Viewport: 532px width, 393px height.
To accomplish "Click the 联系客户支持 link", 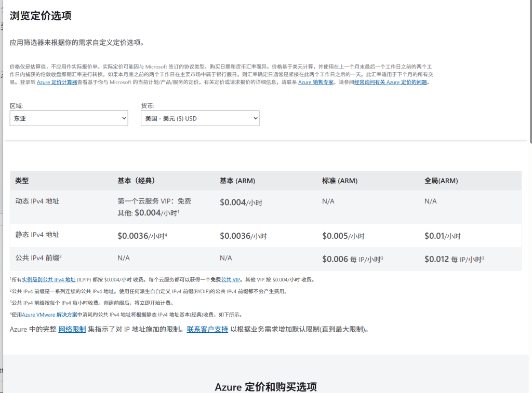I will (207, 329).
